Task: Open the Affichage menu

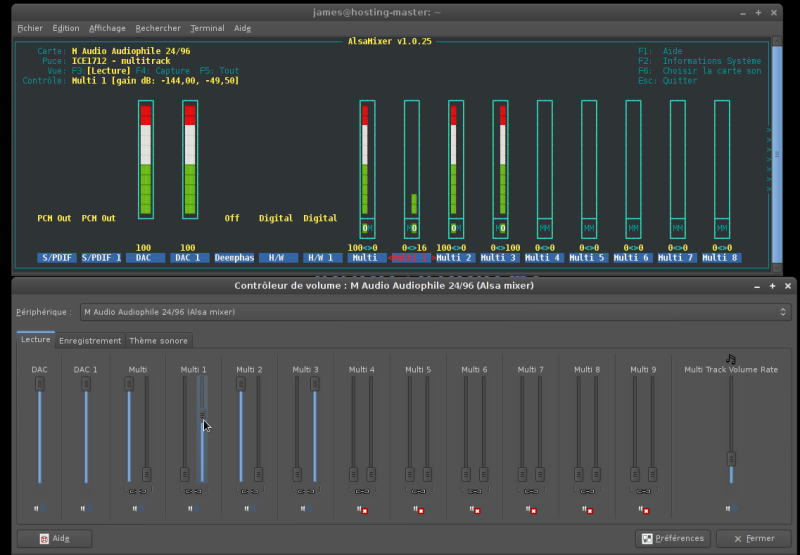Action: [107, 28]
